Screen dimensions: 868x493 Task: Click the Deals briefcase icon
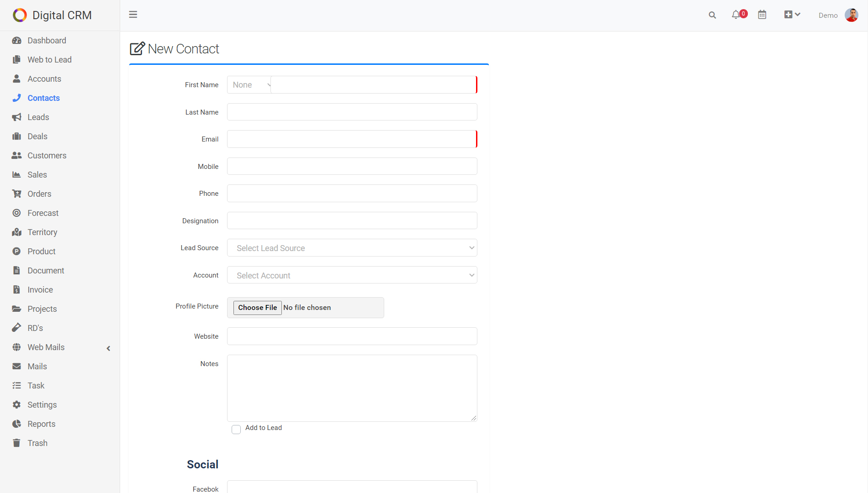pos(17,136)
